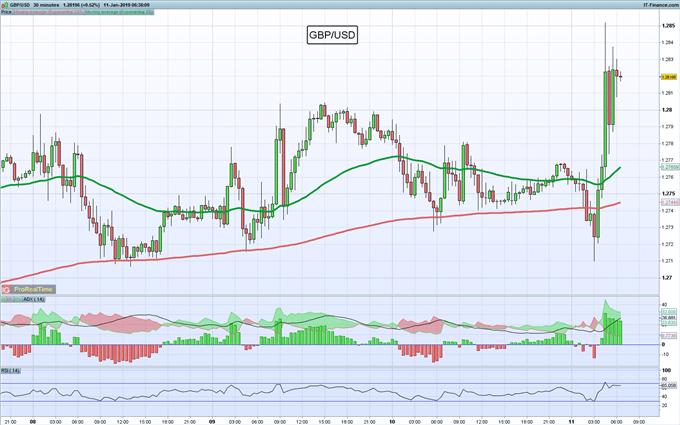The height and width of the screenshot is (425, 680).
Task: Click the -10 level on ADX axis
Action: pos(665,354)
